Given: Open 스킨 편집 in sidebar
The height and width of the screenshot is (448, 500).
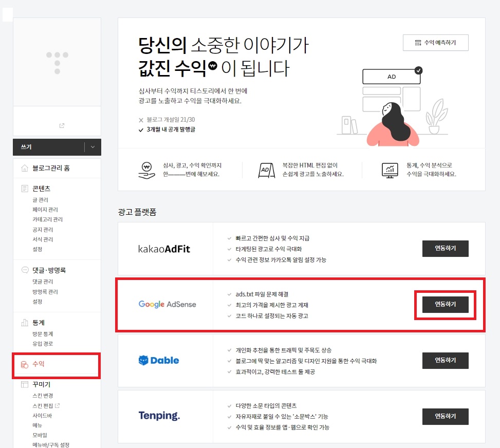Looking at the screenshot, I should [x=43, y=405].
